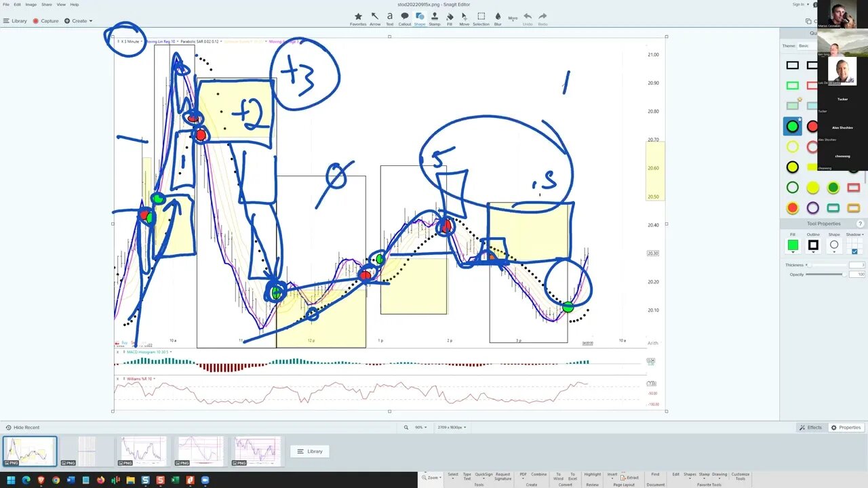The height and width of the screenshot is (488, 868).
Task: Choose the teal rounded rectangle style
Action: coord(833,207)
